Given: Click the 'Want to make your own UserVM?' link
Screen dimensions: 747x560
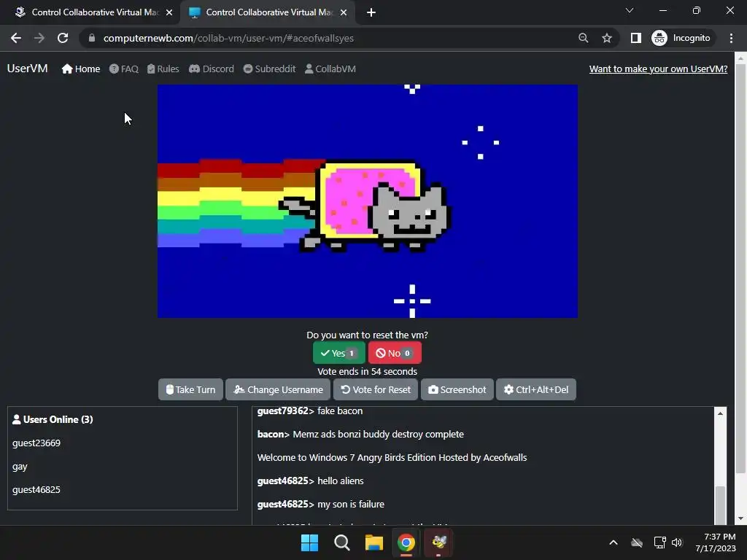Looking at the screenshot, I should (x=659, y=69).
